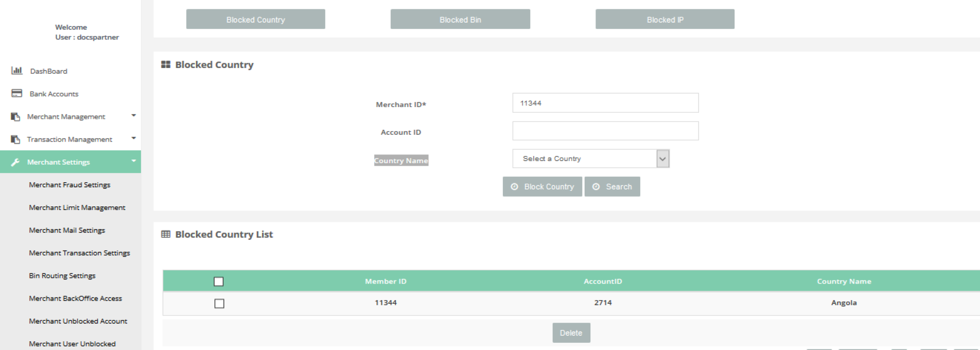Expand the Merchant Management menu arrow

(x=134, y=116)
